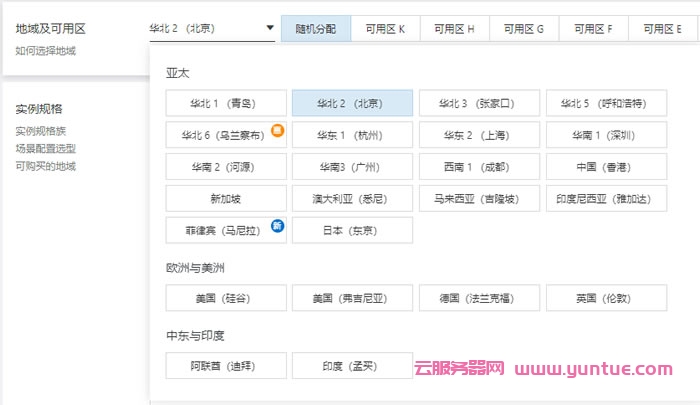Select 可用区 G zone
The image size is (700, 405).
click(524, 29)
